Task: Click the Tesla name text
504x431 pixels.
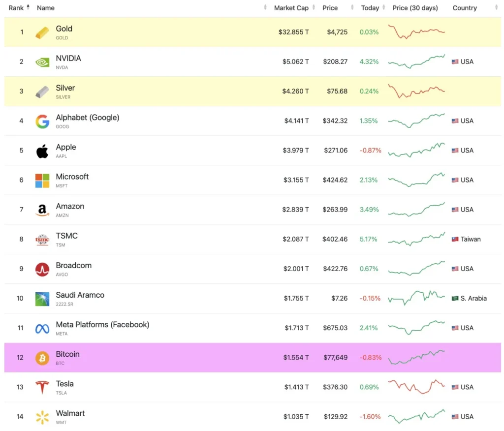Action: (64, 384)
